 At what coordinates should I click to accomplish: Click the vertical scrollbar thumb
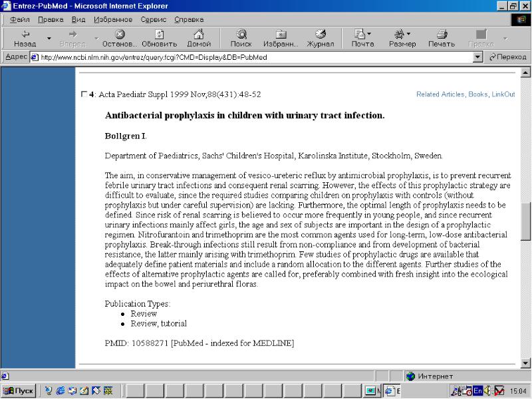[x=525, y=222]
